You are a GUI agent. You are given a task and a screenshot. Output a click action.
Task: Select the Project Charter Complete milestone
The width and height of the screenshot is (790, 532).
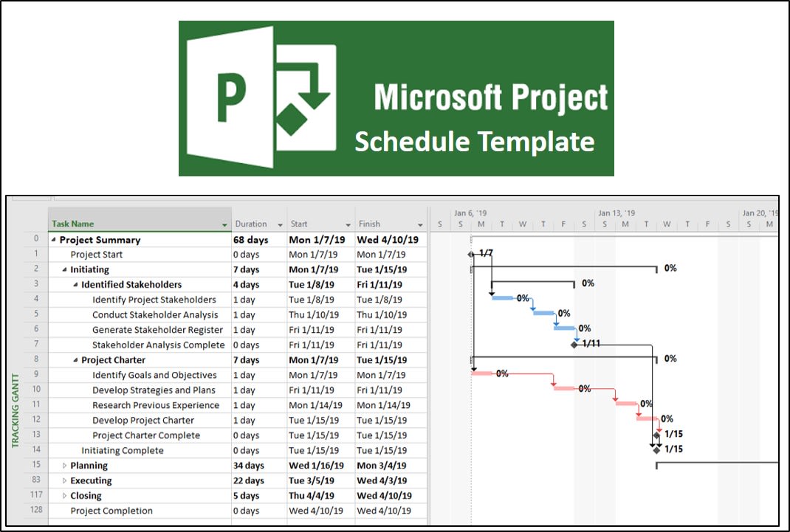coord(146,436)
